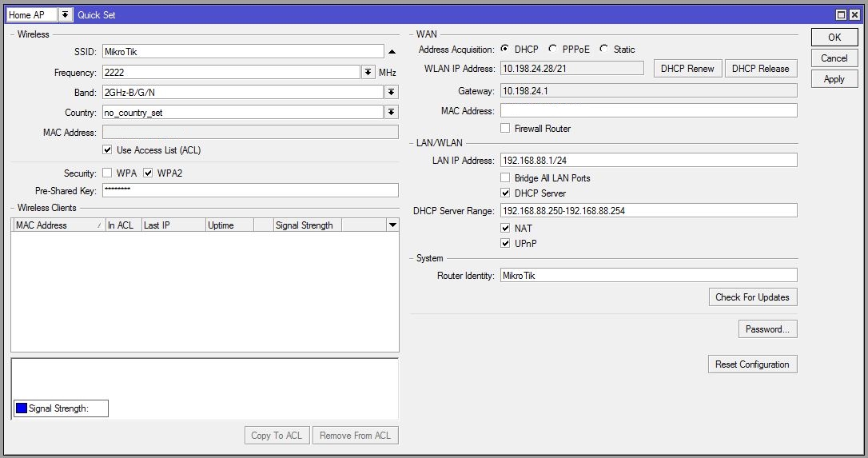This screenshot has width=868, height=458.
Task: Sort clients by Signal Strength column
Action: (x=307, y=225)
